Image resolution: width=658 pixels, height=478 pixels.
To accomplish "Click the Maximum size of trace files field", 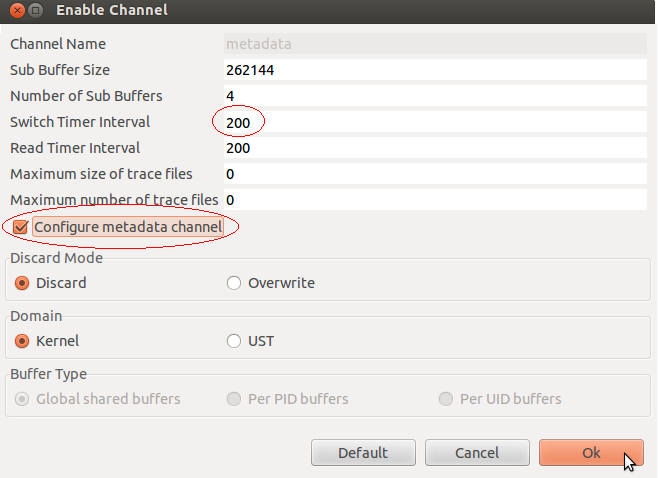I will [x=434, y=174].
